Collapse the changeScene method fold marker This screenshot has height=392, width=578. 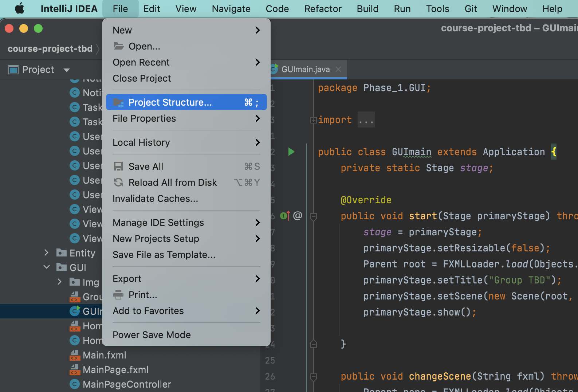click(313, 377)
